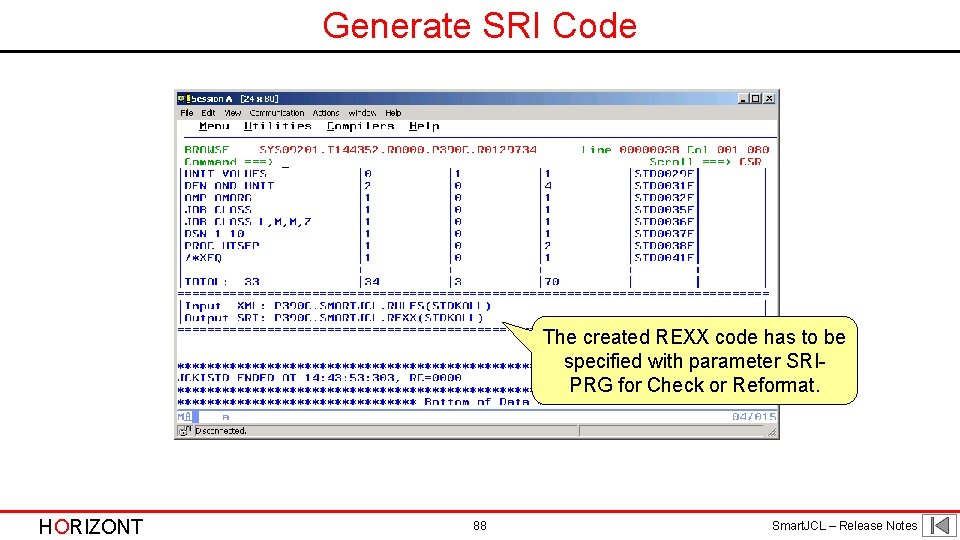The image size is (960, 540).
Task: Click the PROC UTSEP row label
Action: [x=222, y=246]
